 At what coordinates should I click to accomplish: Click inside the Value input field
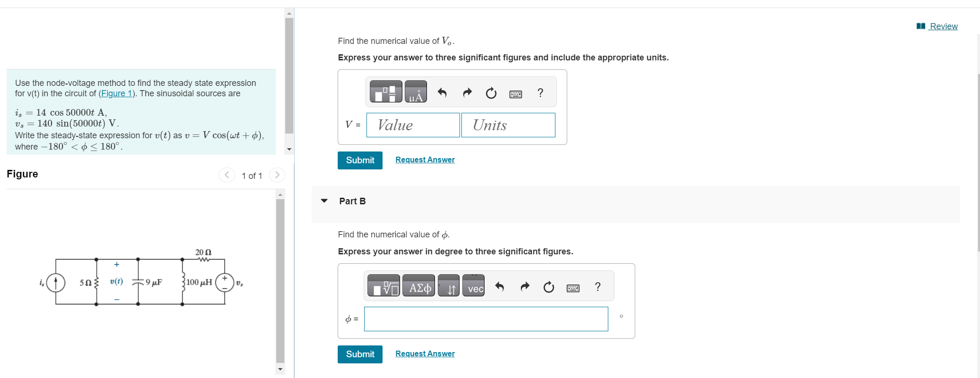point(412,125)
